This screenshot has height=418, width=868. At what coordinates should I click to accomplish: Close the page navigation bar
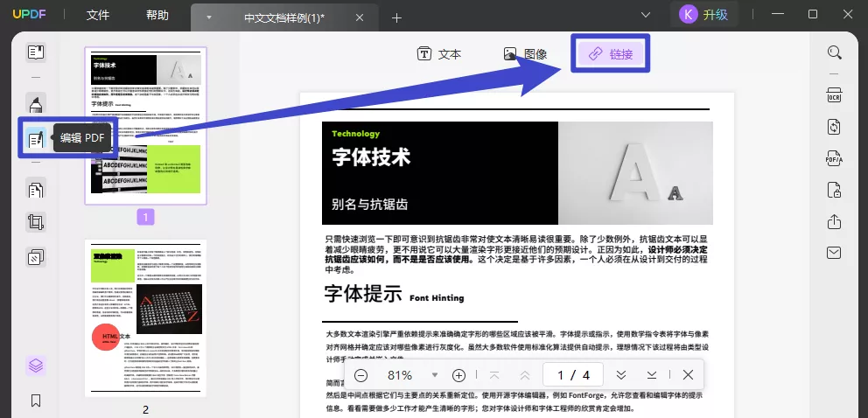688,375
